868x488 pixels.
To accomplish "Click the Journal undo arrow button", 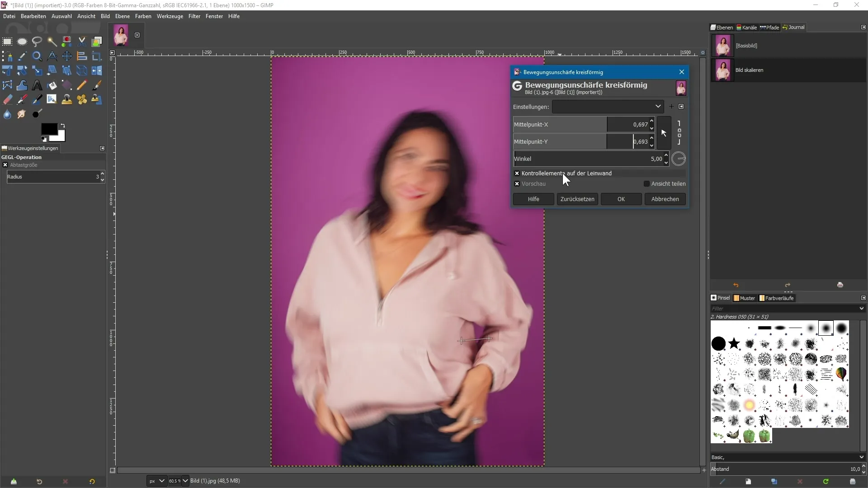I will click(736, 285).
